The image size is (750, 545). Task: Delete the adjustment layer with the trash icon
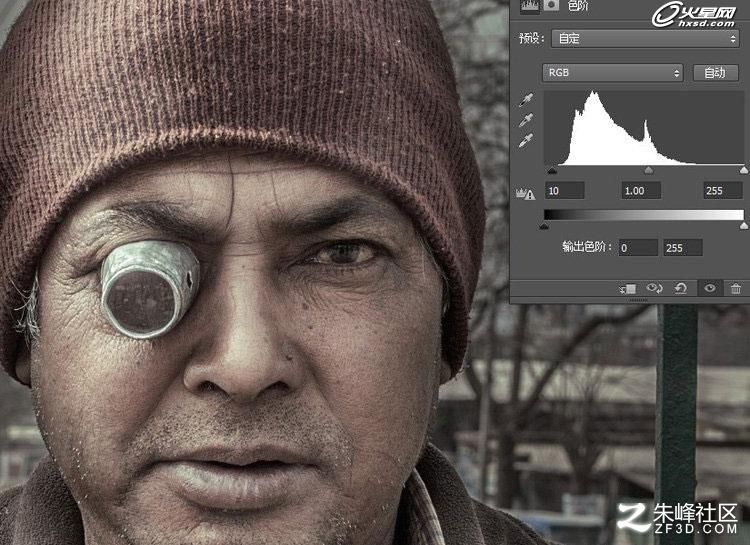tap(736, 288)
